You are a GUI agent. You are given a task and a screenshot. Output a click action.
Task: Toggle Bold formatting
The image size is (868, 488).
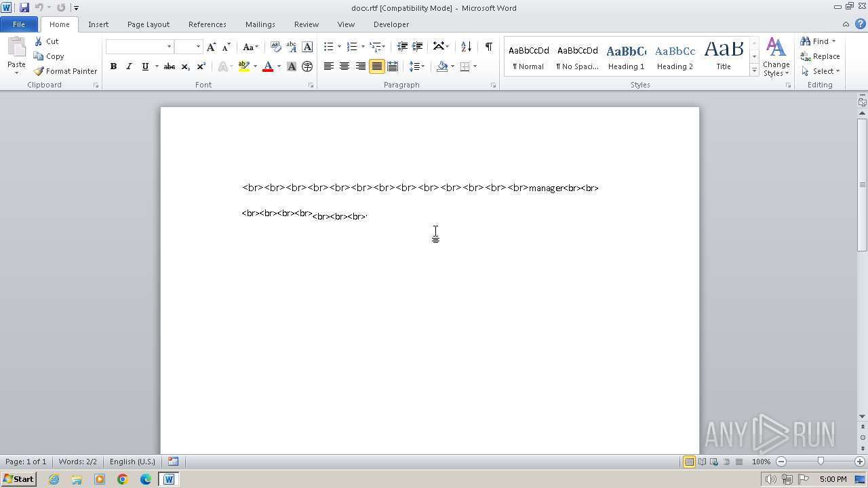[x=113, y=66]
